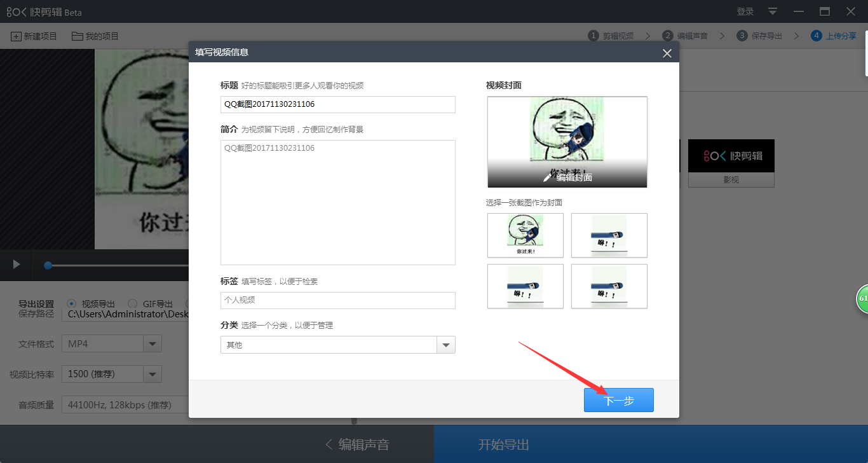The width and height of the screenshot is (868, 463).
Task: Click the 下一步 button
Action: (619, 400)
